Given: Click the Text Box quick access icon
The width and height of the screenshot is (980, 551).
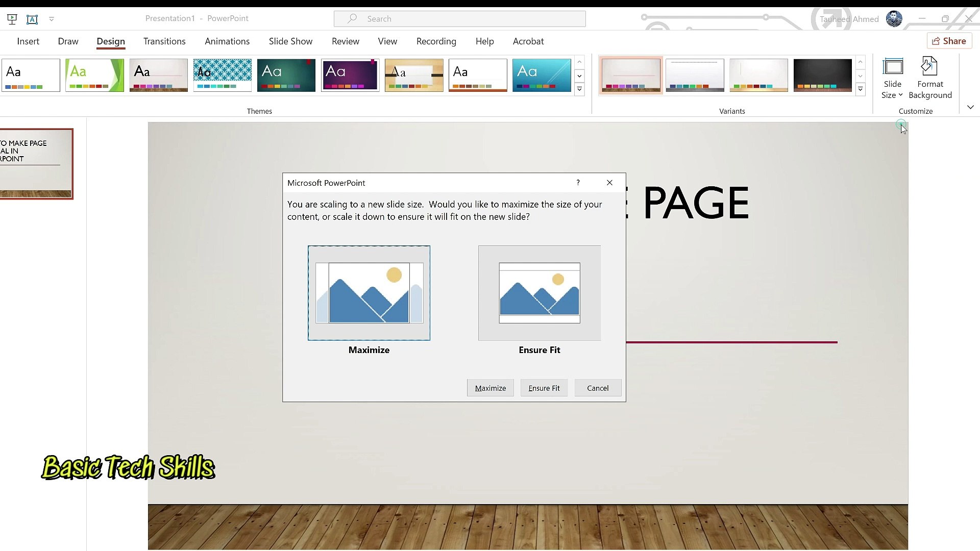Looking at the screenshot, I should [x=32, y=19].
